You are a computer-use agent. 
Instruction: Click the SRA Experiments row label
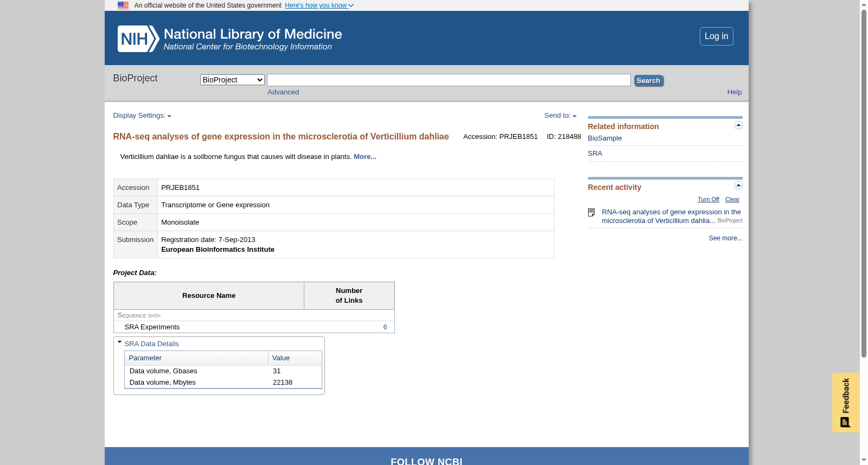coord(152,327)
